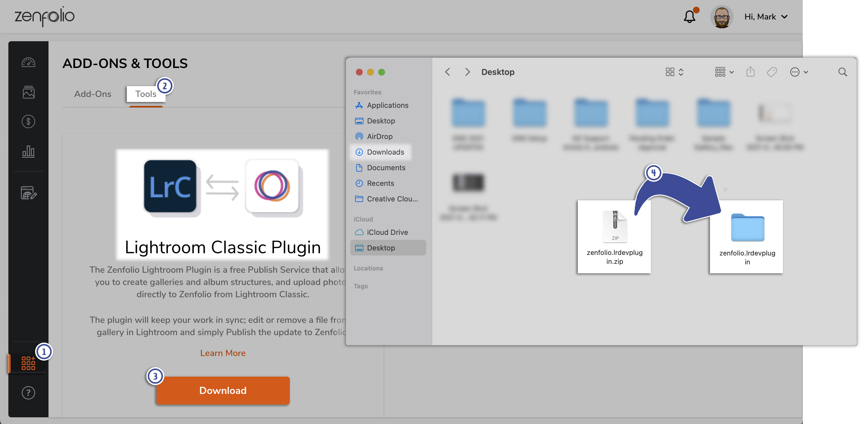Click the Finder tags icon

772,72
